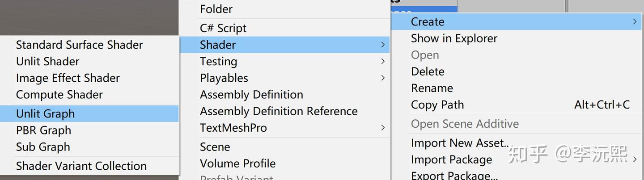Screen dimensions: 644x180
Task: Open the Playables submenu arrow
Action: pyautogui.click(x=383, y=78)
